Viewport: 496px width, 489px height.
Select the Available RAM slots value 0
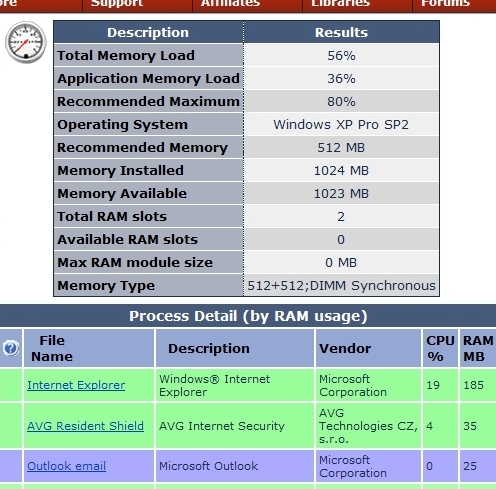pos(341,240)
